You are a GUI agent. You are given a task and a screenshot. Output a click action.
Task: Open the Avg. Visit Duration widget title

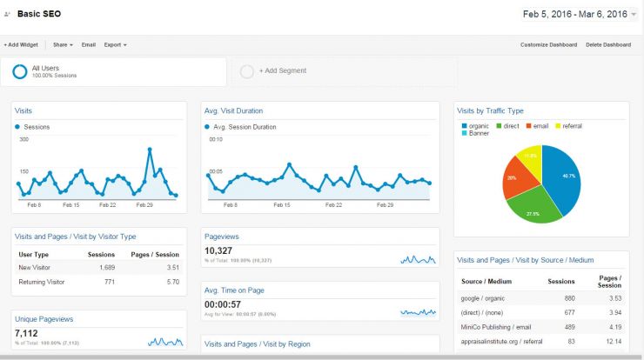pyautogui.click(x=233, y=110)
